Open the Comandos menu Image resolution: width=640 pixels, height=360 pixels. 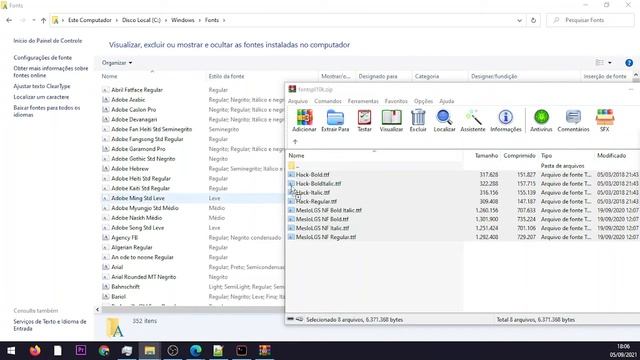pyautogui.click(x=328, y=101)
